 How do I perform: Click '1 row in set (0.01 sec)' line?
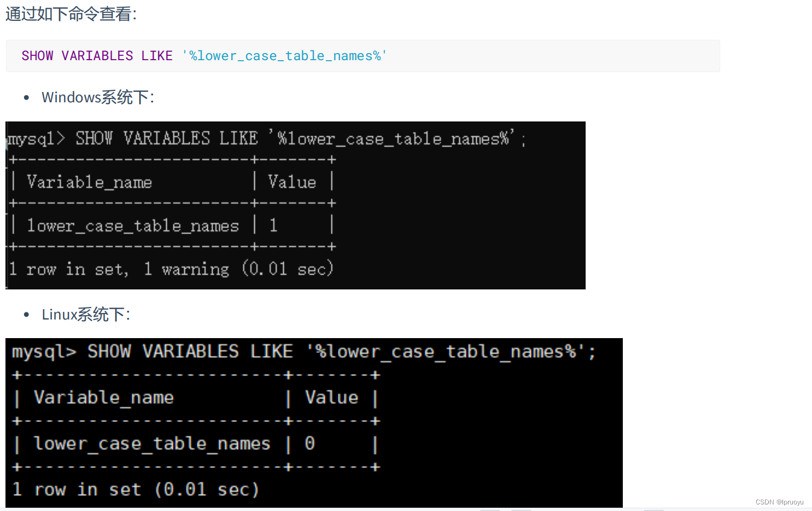point(136,489)
